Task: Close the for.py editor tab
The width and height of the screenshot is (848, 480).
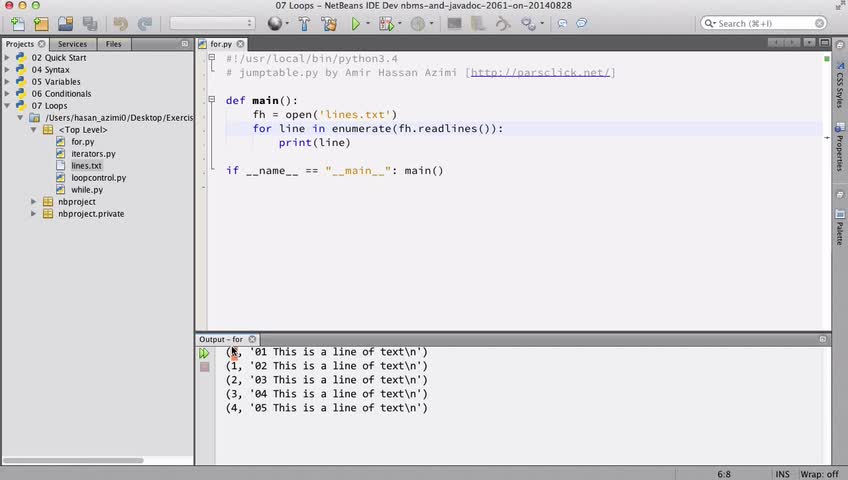Action: (240, 44)
